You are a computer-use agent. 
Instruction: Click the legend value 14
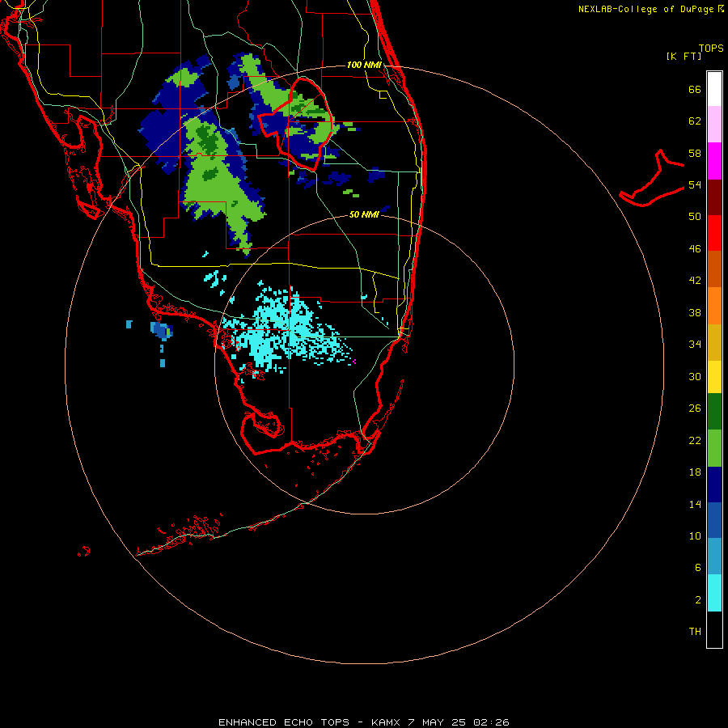(x=695, y=504)
